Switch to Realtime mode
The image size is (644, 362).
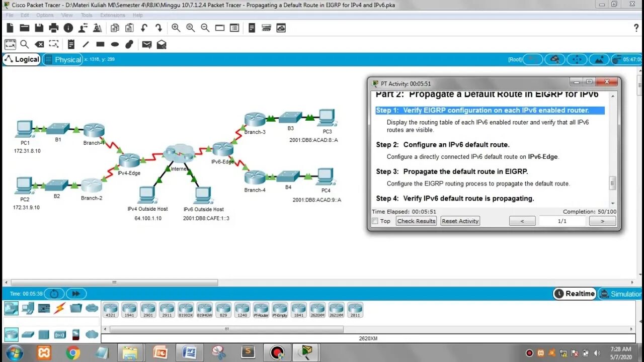[575, 294]
